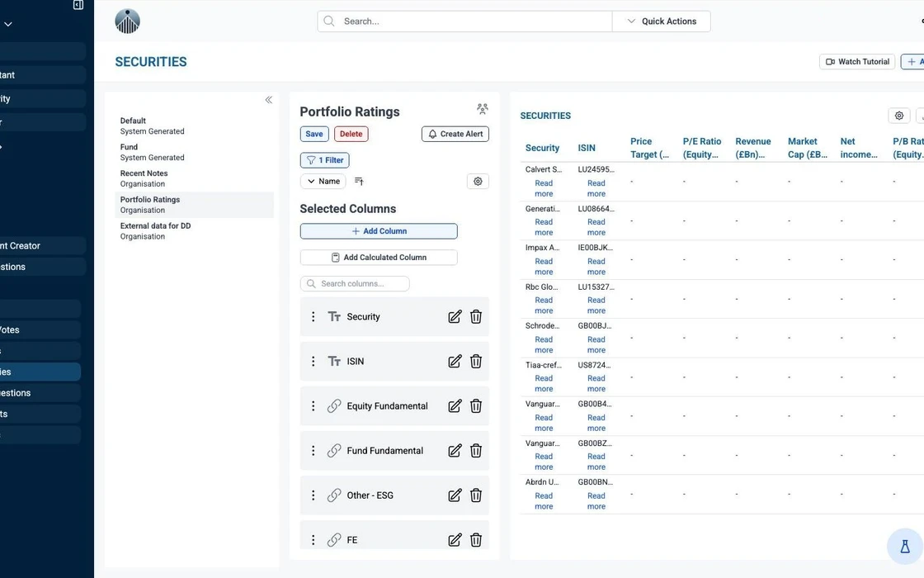The width and height of the screenshot is (924, 578).
Task: Delete the Security column
Action: pos(476,317)
